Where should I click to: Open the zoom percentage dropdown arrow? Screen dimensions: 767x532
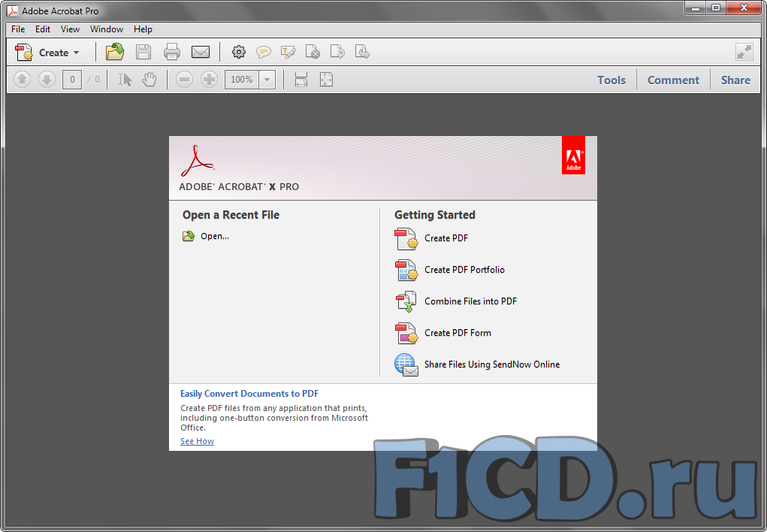point(267,80)
